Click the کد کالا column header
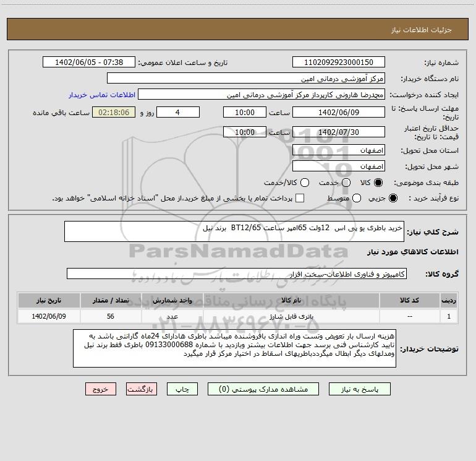The height and width of the screenshot is (461, 476). point(409,300)
